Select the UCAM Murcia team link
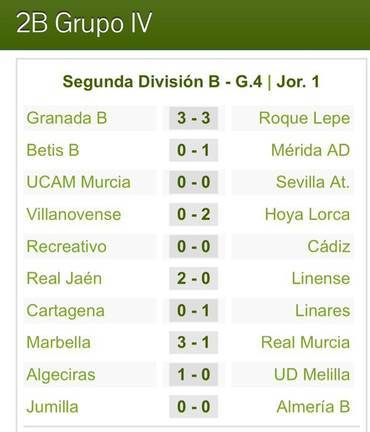Screen dimensions: 370x432 coord(78,182)
